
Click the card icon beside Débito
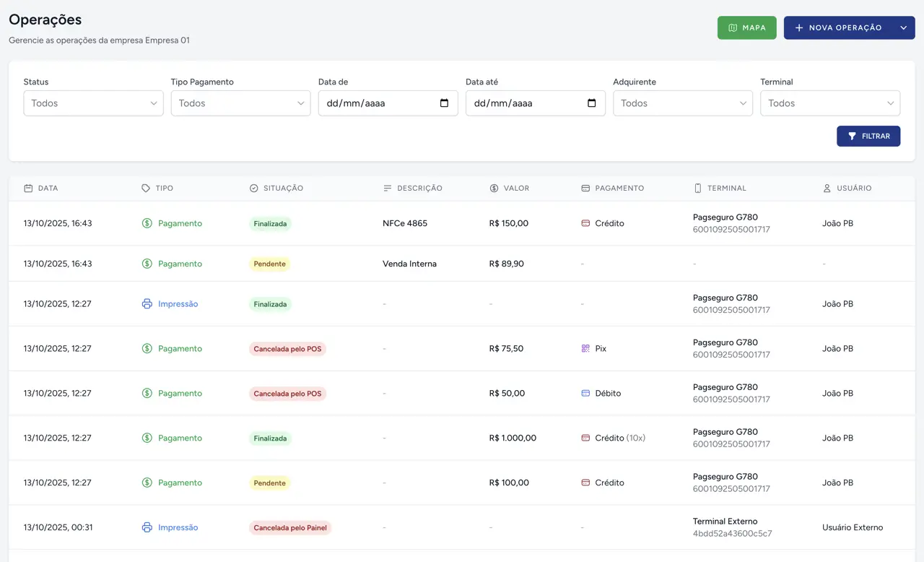[585, 394]
